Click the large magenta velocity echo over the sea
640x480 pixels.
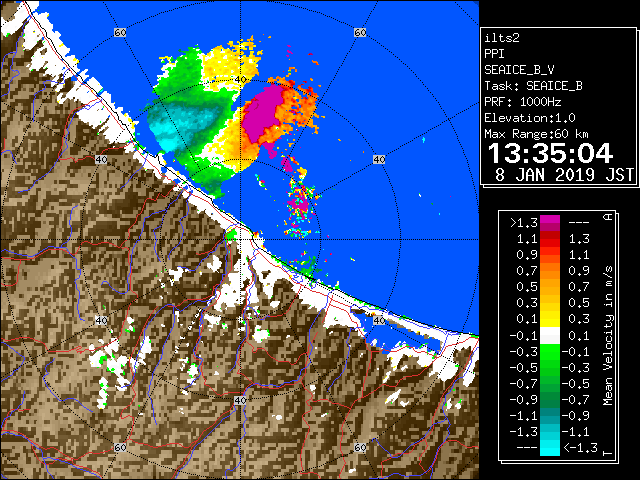(262, 116)
